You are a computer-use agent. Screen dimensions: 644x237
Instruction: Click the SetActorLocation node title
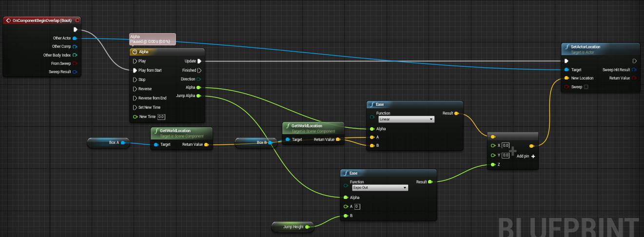coord(585,47)
